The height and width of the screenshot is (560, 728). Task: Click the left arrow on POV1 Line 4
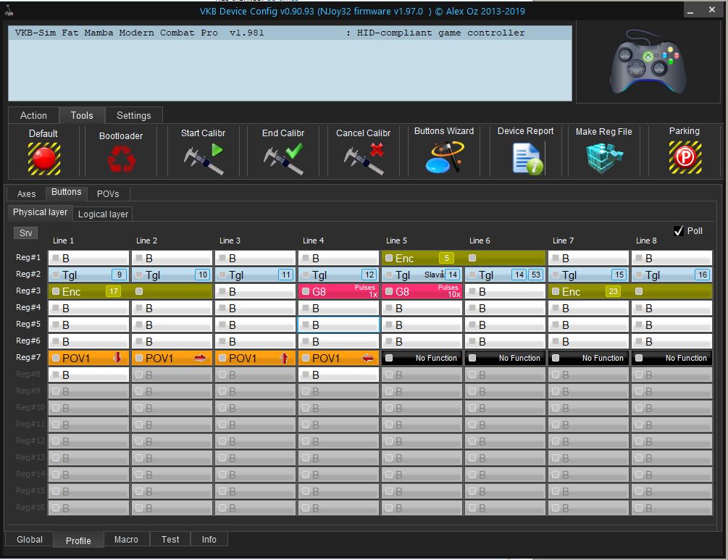coord(367,358)
